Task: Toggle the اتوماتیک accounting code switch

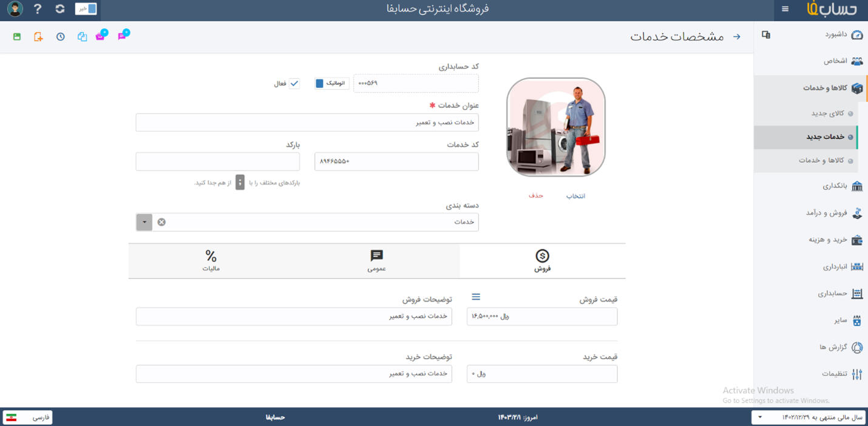Action: click(x=331, y=83)
